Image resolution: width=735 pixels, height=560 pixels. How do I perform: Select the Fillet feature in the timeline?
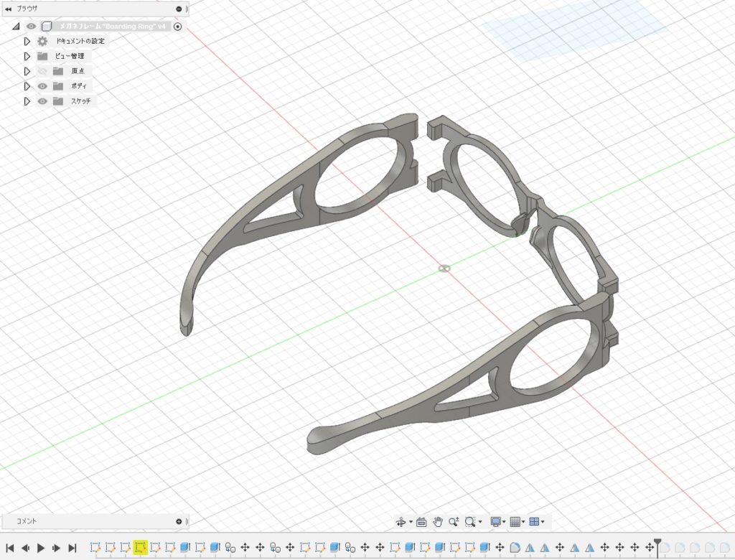(x=515, y=547)
